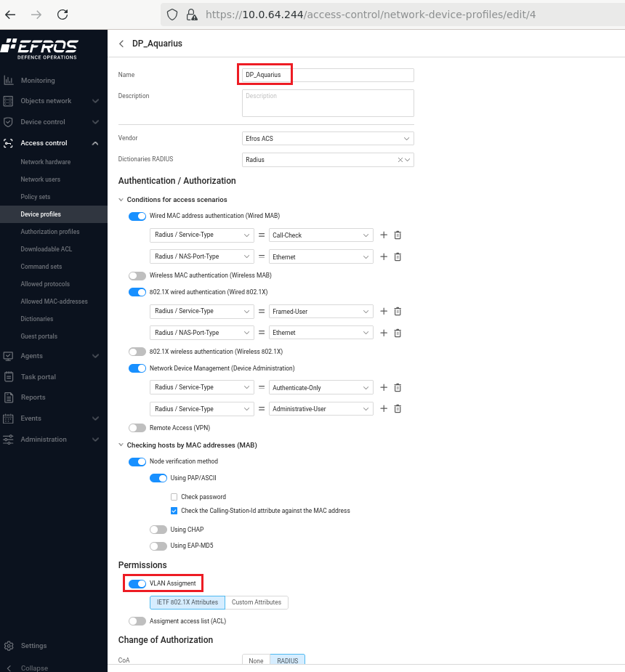Clear the Dictionaries RADIUS selection with X
This screenshot has height=672, width=625.
(400, 160)
